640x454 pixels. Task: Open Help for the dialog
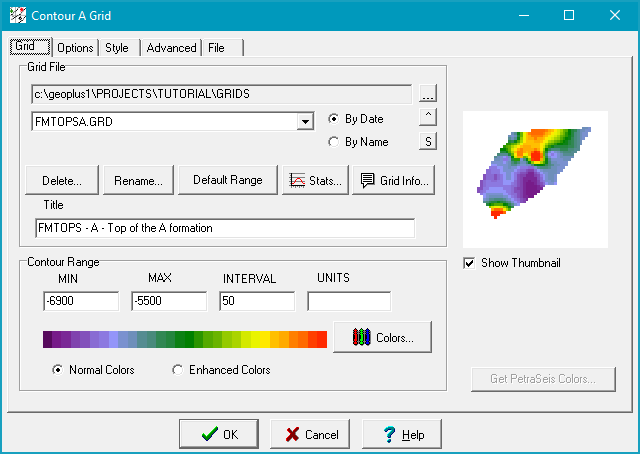click(x=402, y=434)
